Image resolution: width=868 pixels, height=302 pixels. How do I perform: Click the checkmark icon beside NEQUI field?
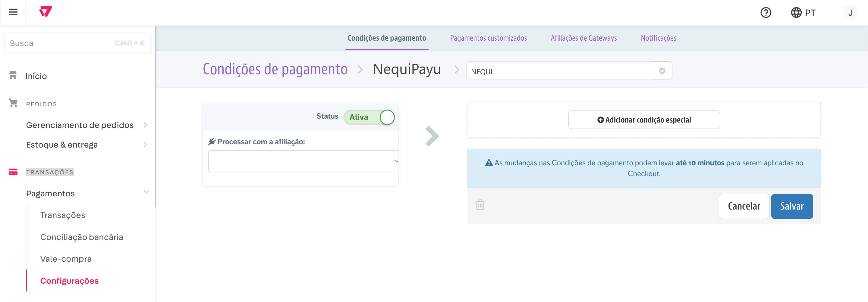click(x=662, y=71)
